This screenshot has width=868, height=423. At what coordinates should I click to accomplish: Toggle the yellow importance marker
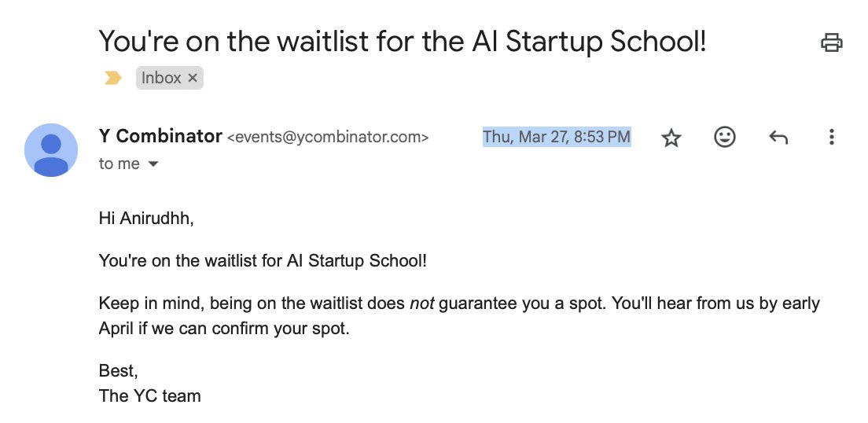113,78
